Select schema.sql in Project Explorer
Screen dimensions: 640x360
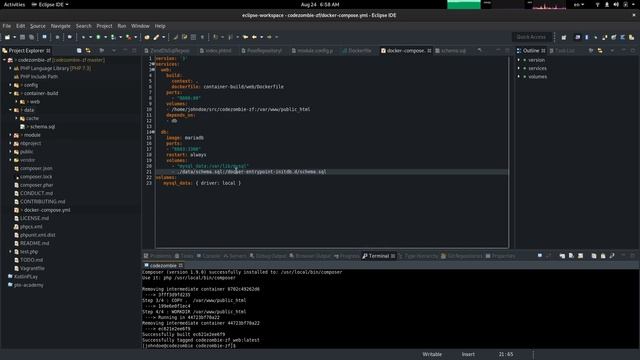point(42,127)
